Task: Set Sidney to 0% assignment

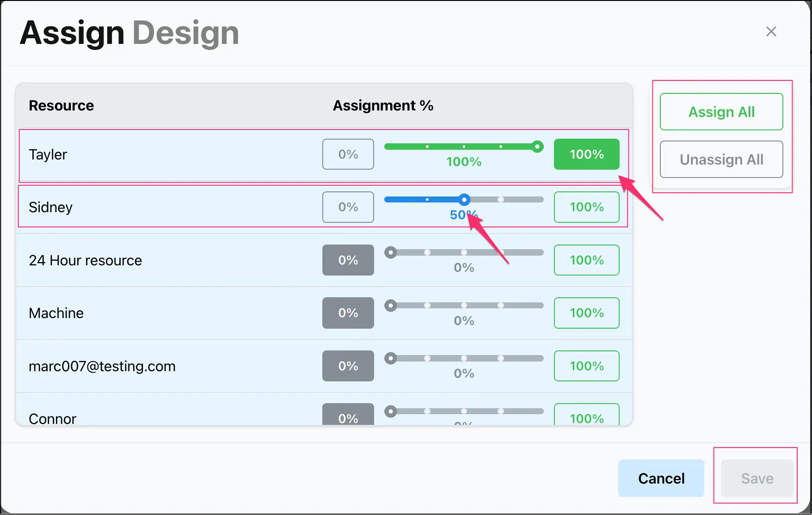Action: 348,207
